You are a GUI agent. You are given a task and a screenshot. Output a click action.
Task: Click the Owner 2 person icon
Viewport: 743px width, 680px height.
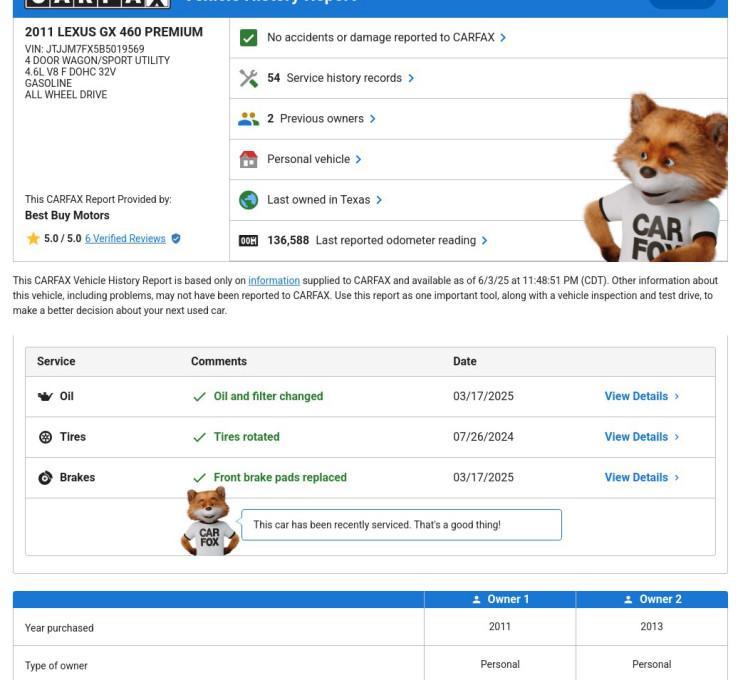[x=628, y=599]
